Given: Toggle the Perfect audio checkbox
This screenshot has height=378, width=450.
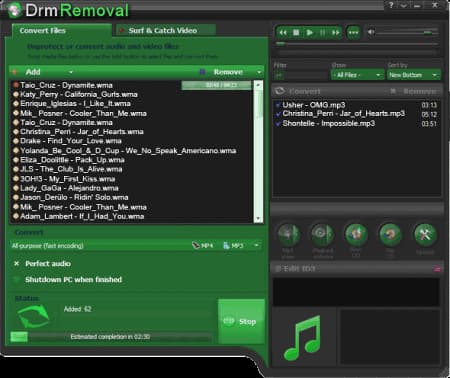Looking at the screenshot, I should (16, 264).
